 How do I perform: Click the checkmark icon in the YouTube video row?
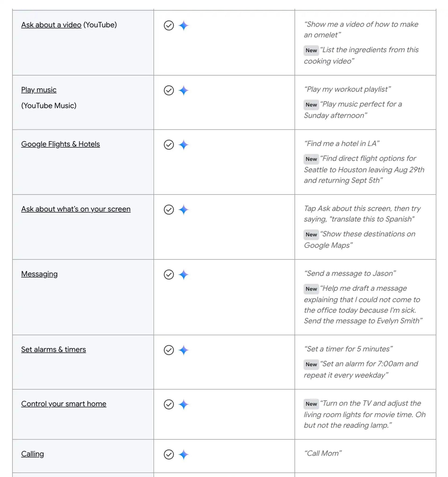pyautogui.click(x=169, y=25)
